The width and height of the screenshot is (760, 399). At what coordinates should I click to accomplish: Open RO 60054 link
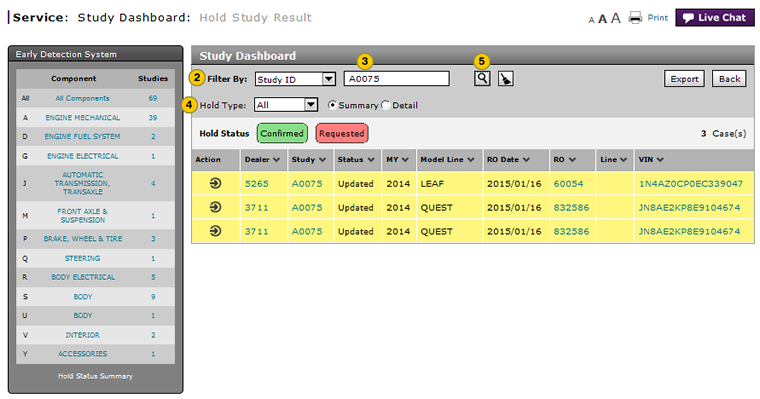(568, 184)
